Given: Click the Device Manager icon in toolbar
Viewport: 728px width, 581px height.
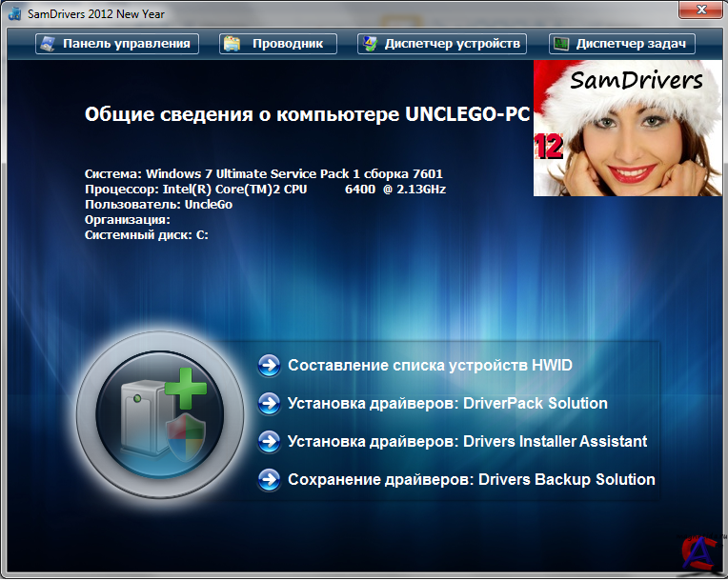Looking at the screenshot, I should 370,44.
